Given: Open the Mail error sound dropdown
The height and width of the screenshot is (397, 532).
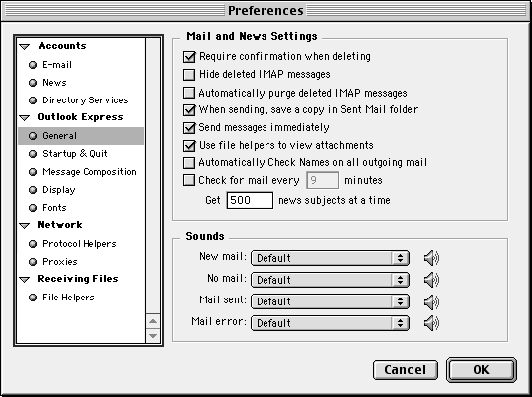Looking at the screenshot, I should [330, 323].
